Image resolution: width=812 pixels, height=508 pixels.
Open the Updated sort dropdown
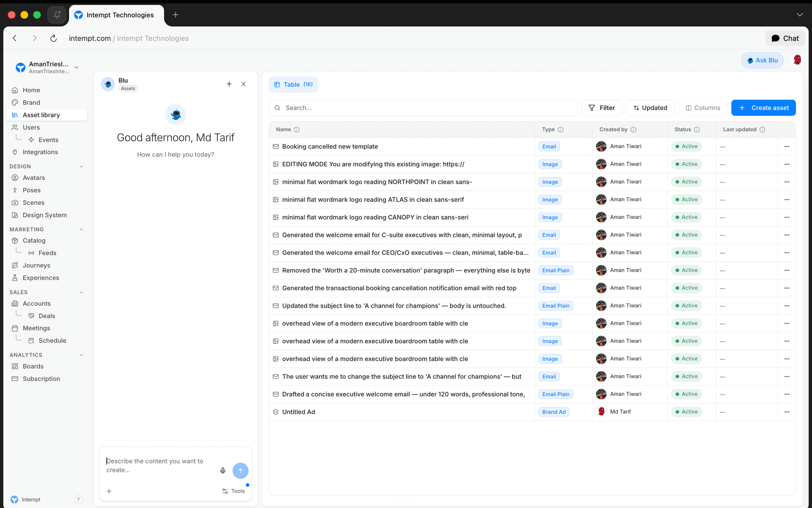pyautogui.click(x=650, y=108)
